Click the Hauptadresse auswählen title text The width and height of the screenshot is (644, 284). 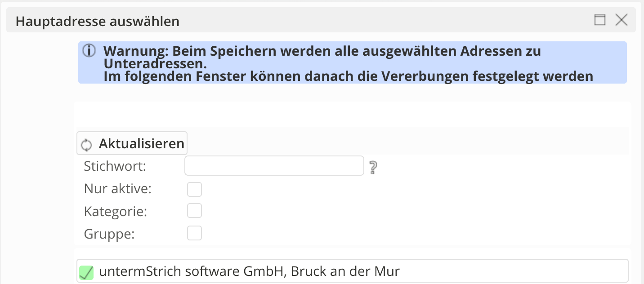click(98, 21)
